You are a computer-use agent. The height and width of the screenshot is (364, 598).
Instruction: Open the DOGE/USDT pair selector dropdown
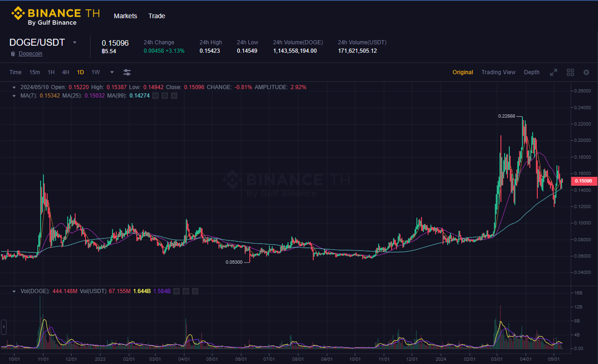click(x=75, y=42)
